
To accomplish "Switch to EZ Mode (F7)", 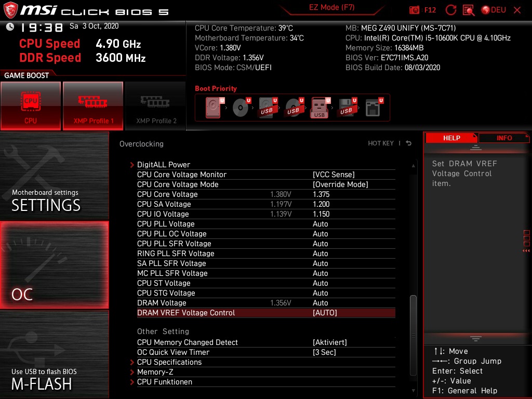I will click(331, 7).
